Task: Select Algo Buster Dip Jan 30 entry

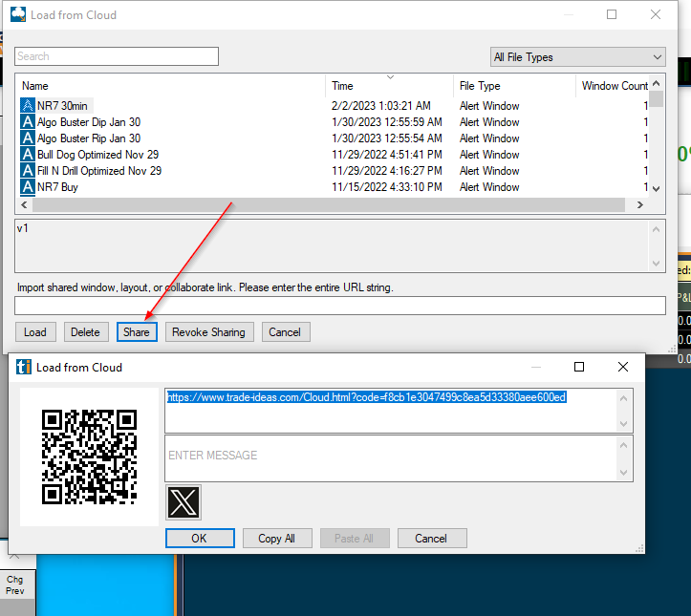Action: (89, 122)
